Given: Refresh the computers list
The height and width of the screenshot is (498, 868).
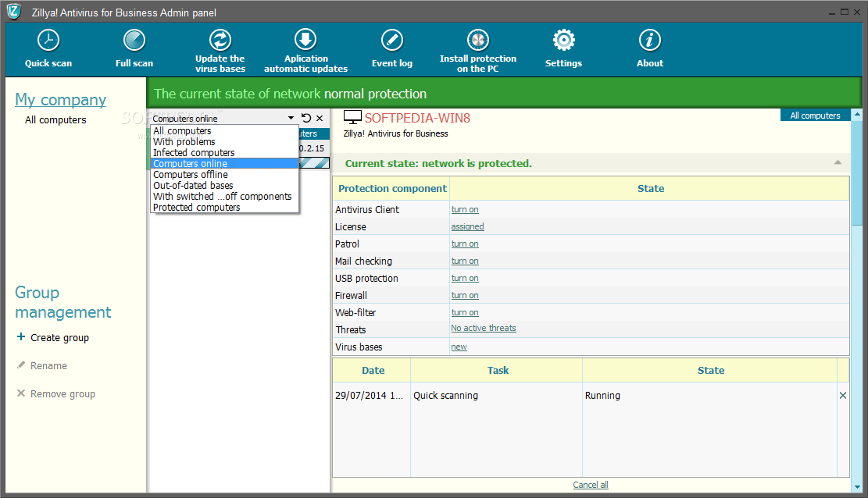Looking at the screenshot, I should tap(306, 118).
